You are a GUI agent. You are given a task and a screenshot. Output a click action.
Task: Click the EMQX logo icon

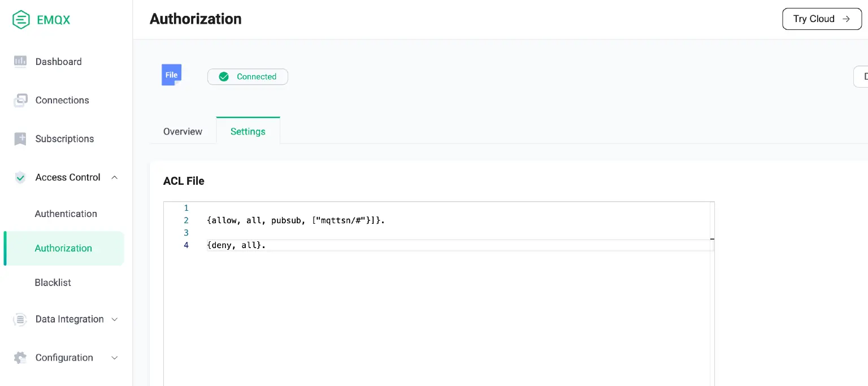click(21, 19)
